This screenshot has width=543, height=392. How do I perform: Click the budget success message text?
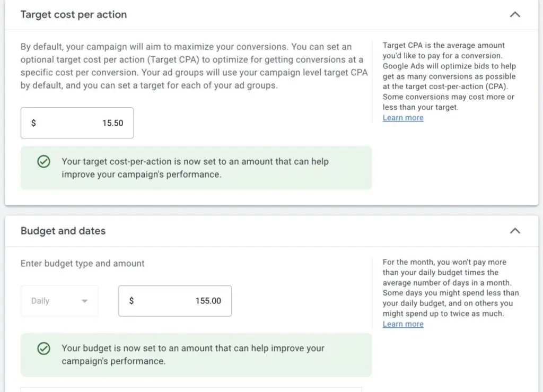click(x=192, y=354)
